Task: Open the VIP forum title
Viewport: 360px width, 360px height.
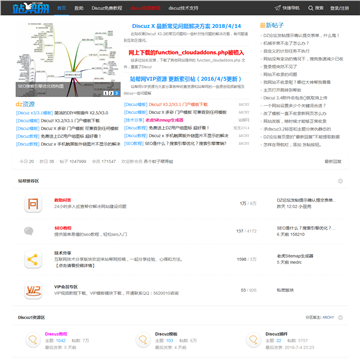Action: 66,287
